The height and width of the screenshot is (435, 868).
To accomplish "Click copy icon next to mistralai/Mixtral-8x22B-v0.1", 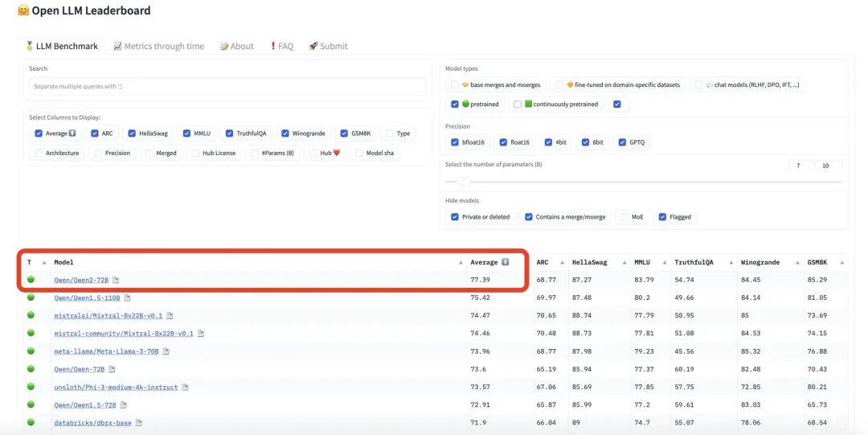I will pos(170,315).
